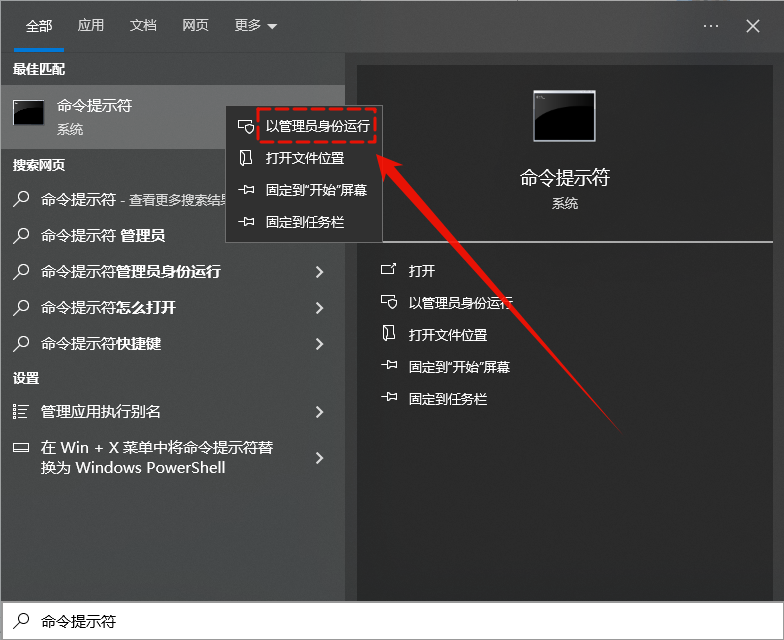Click file location icon in preview pane
Image resolution: width=784 pixels, height=640 pixels.
[388, 334]
